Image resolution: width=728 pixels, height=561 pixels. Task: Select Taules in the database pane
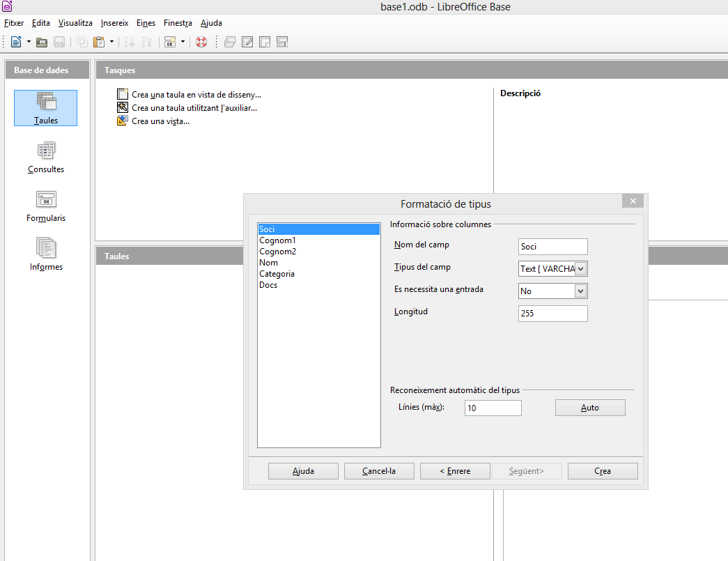click(45, 108)
